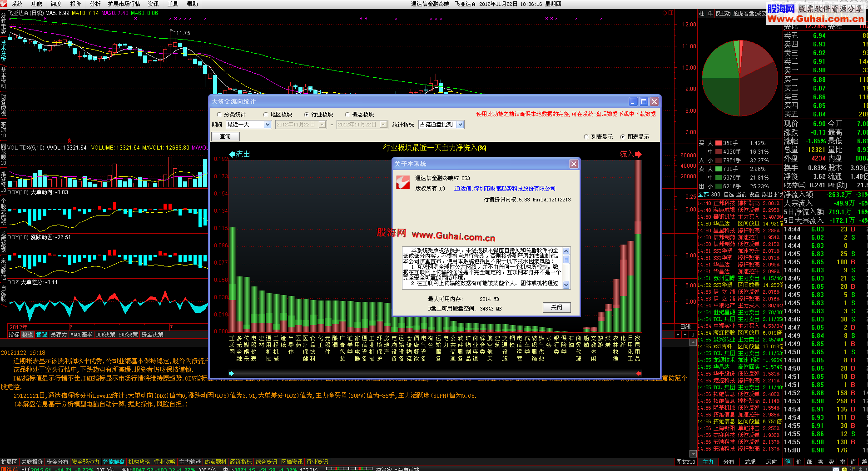Open the 关联报价 bottom tab
The image size is (868, 471).
click(32, 462)
